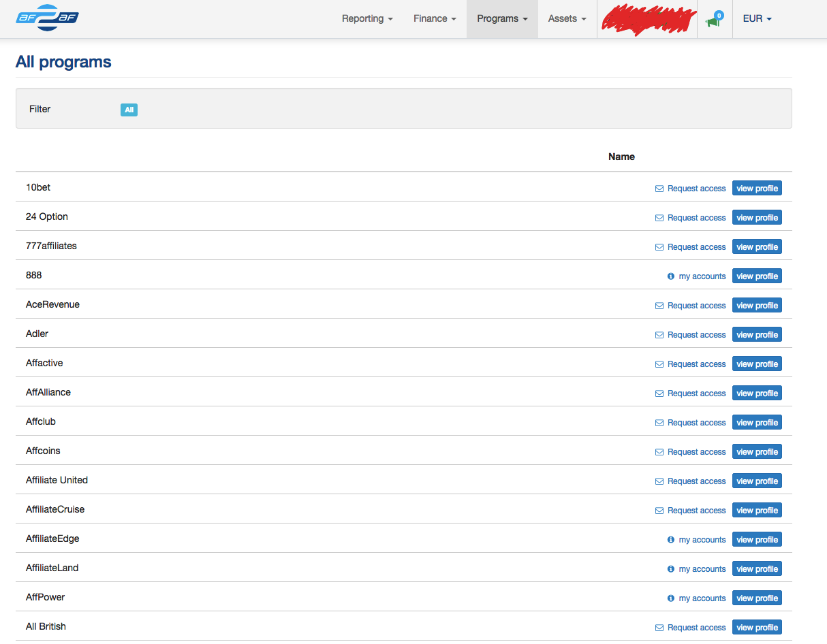
Task: Open the Programs dropdown menu
Action: 502,19
